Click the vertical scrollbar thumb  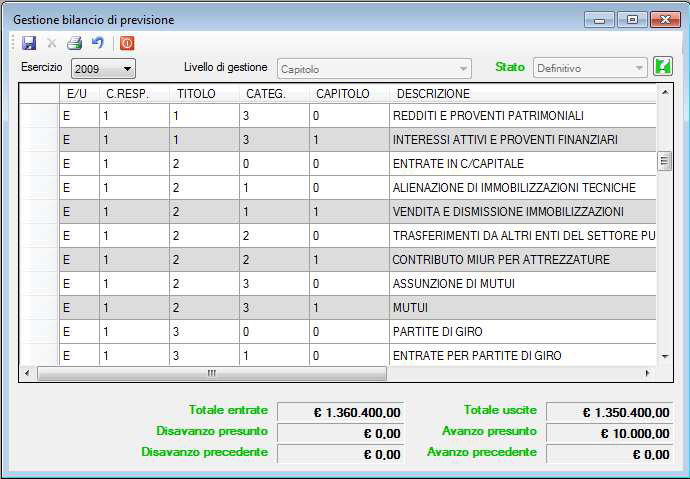click(x=664, y=161)
